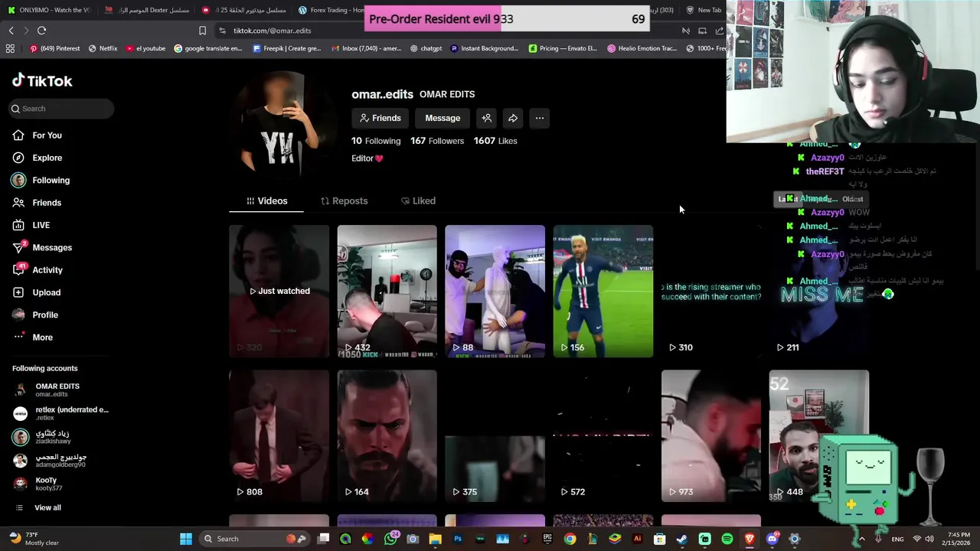This screenshot has width=980, height=551.
Task: Switch to the Forex Trading browser tab
Action: pos(331,10)
